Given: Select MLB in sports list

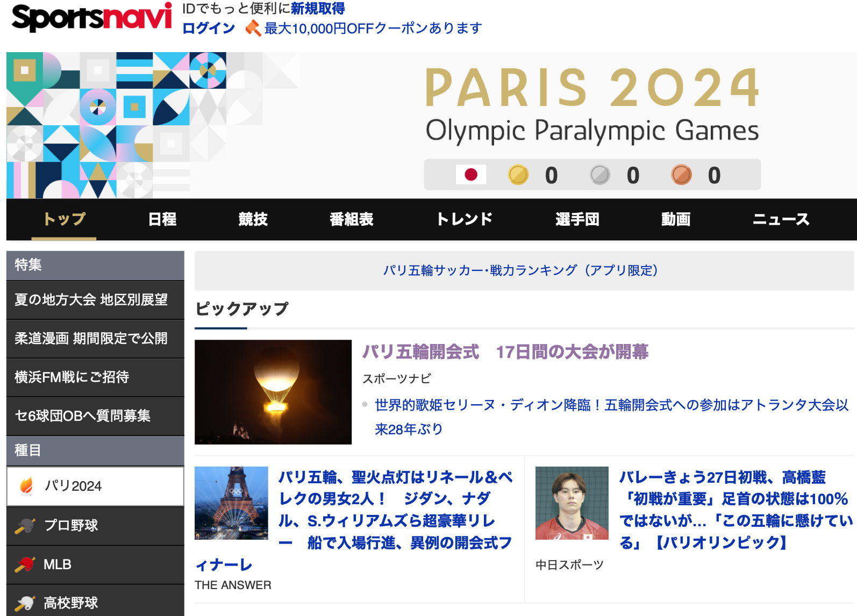Looking at the screenshot, I should (x=95, y=564).
